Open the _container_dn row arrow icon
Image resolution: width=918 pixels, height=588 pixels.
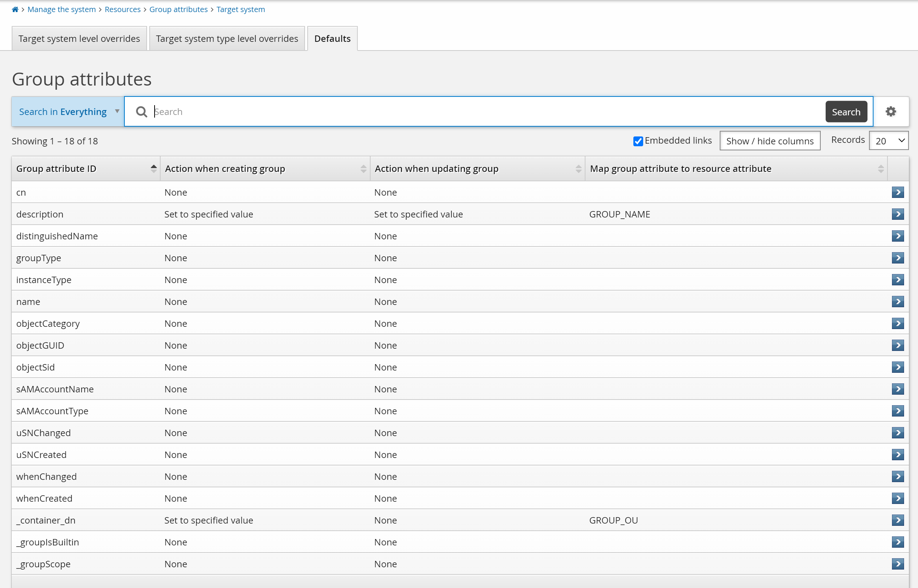click(x=897, y=520)
